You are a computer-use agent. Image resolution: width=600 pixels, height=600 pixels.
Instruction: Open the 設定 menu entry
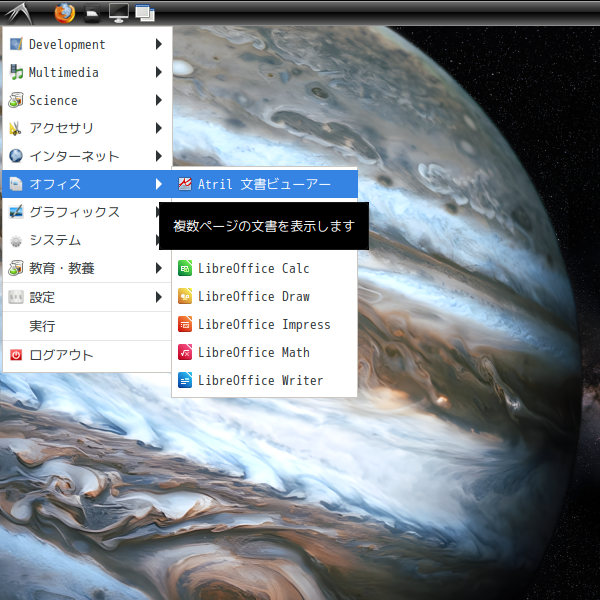point(87,297)
